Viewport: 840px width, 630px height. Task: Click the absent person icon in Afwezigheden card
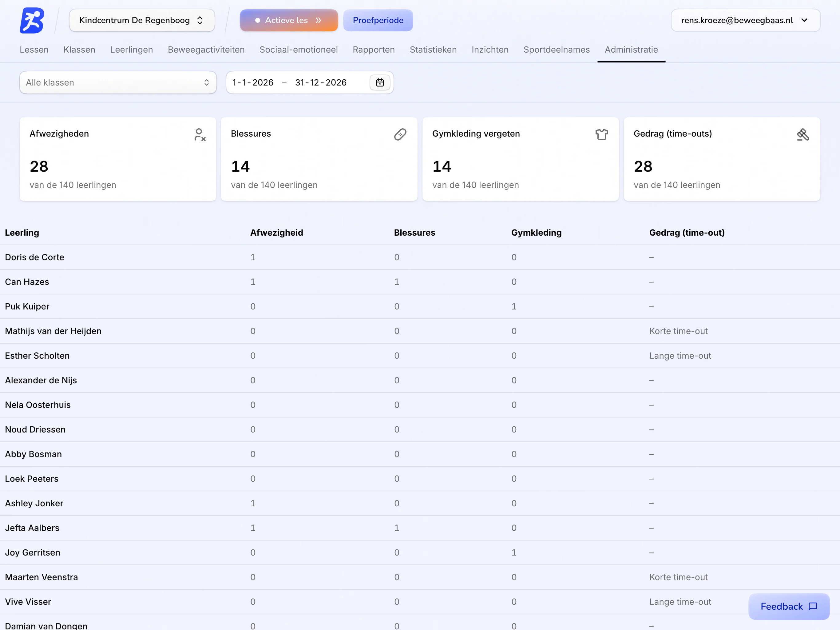[x=200, y=134]
